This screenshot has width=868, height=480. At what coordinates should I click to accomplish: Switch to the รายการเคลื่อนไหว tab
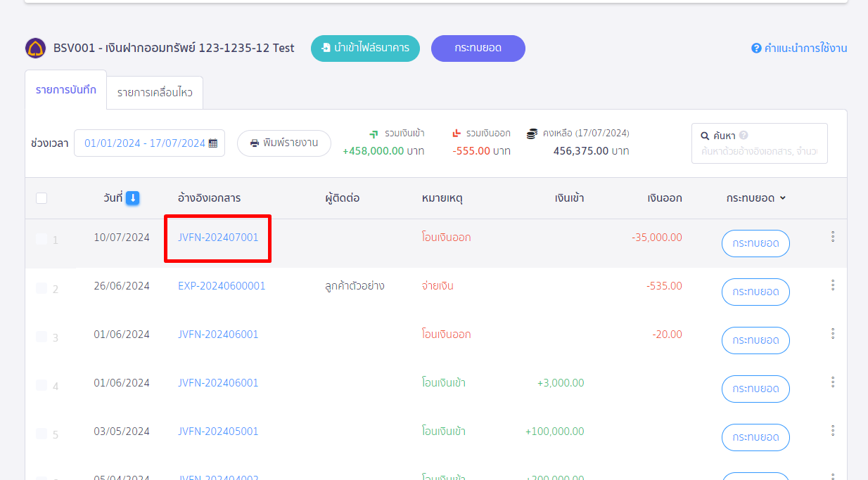[x=155, y=93]
